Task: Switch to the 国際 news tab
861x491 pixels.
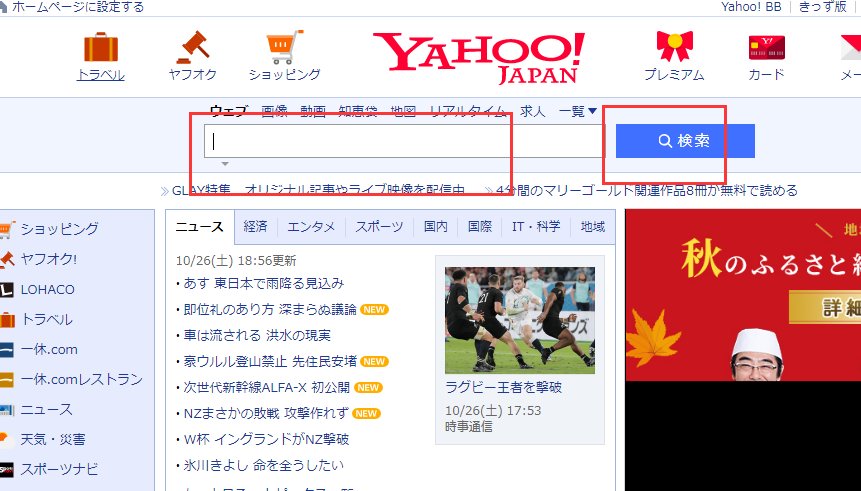Action: 480,227
